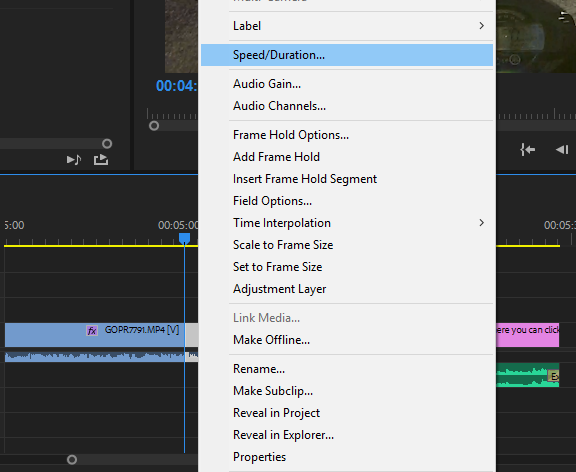The height and width of the screenshot is (472, 576).
Task: Select the pink title clip in the timeline
Action: [x=528, y=335]
